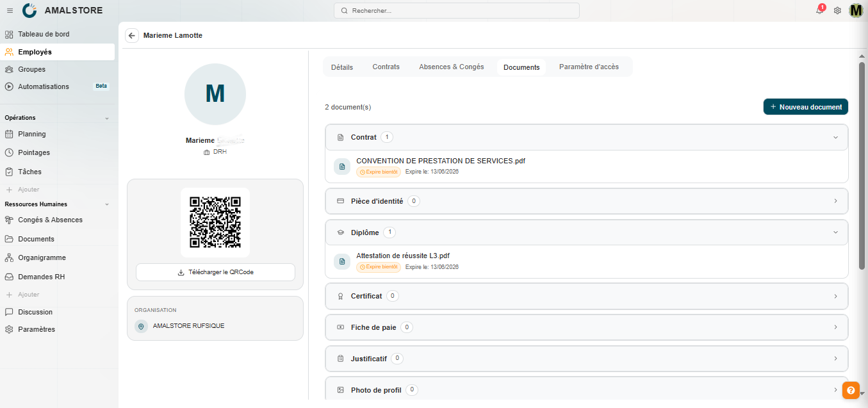Click the Fiche de paie icon
868x408 pixels.
(341, 327)
